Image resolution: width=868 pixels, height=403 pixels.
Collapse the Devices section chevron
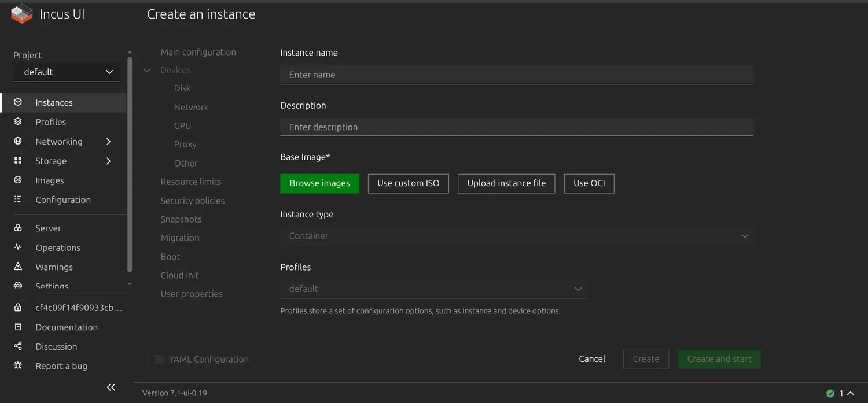[x=148, y=71]
